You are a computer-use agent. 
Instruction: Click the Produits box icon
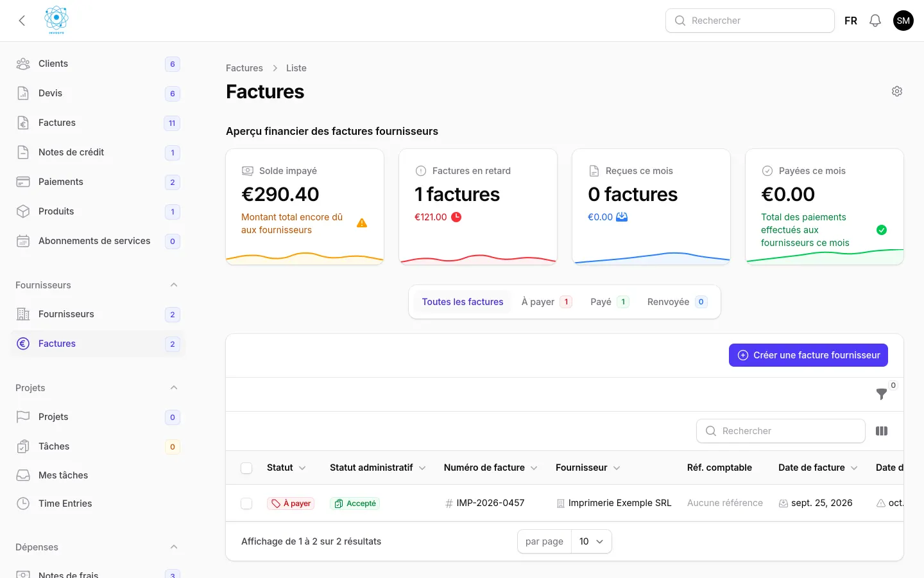point(23,211)
